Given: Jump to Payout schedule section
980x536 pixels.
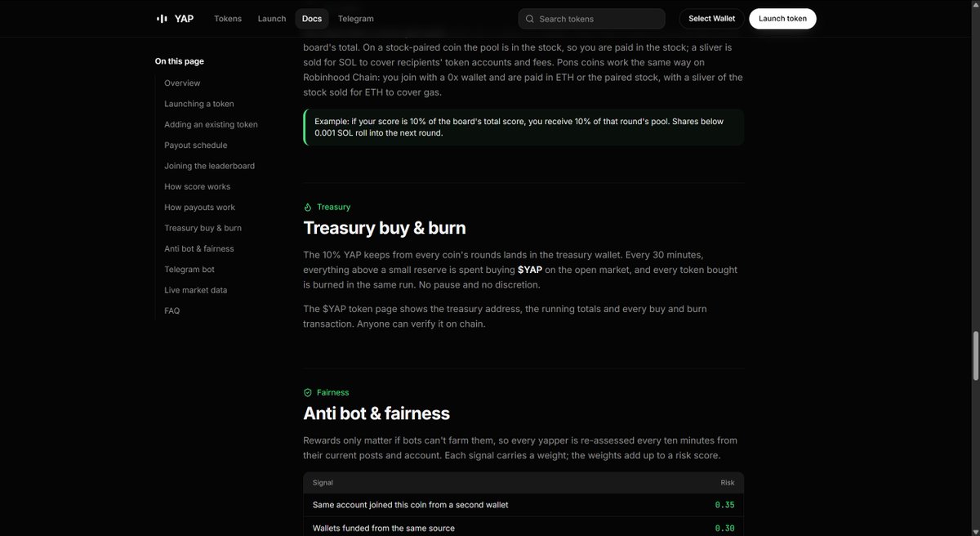Looking at the screenshot, I should [196, 145].
